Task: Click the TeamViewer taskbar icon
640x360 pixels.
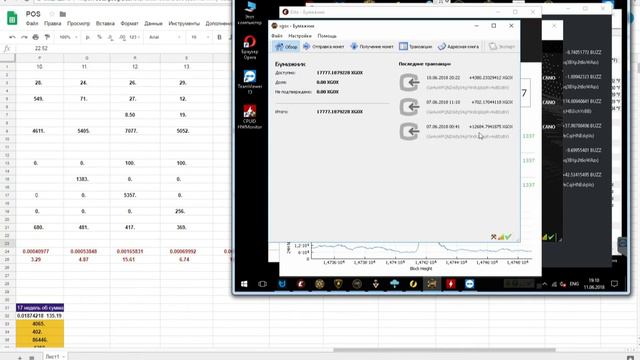Action: (x=469, y=284)
